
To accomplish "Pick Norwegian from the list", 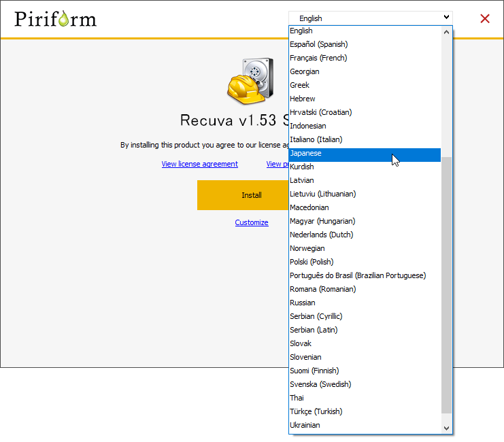I will [365, 248].
